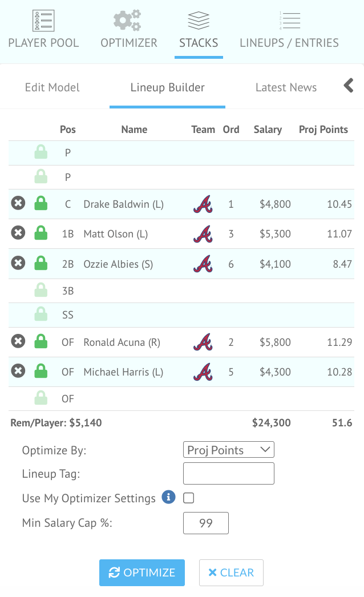364x597 pixels.
Task: Click the Braves logo beside Ozzie Albies
Action: coord(203,264)
